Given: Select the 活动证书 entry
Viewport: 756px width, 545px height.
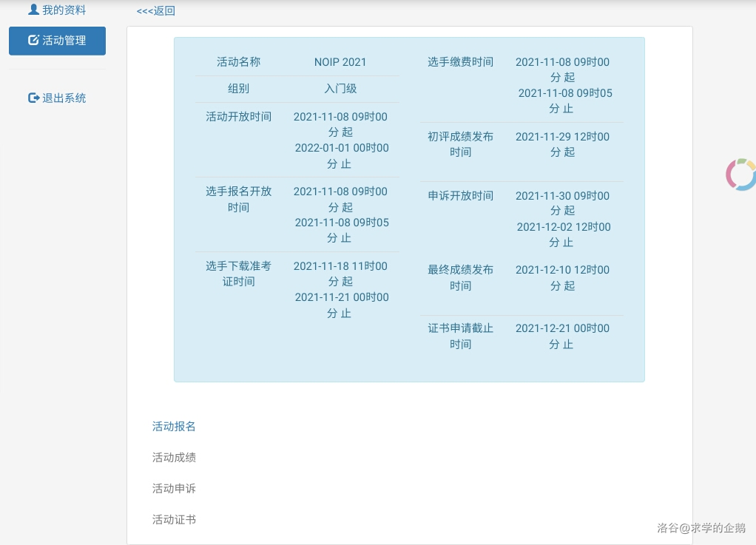Looking at the screenshot, I should click(174, 519).
